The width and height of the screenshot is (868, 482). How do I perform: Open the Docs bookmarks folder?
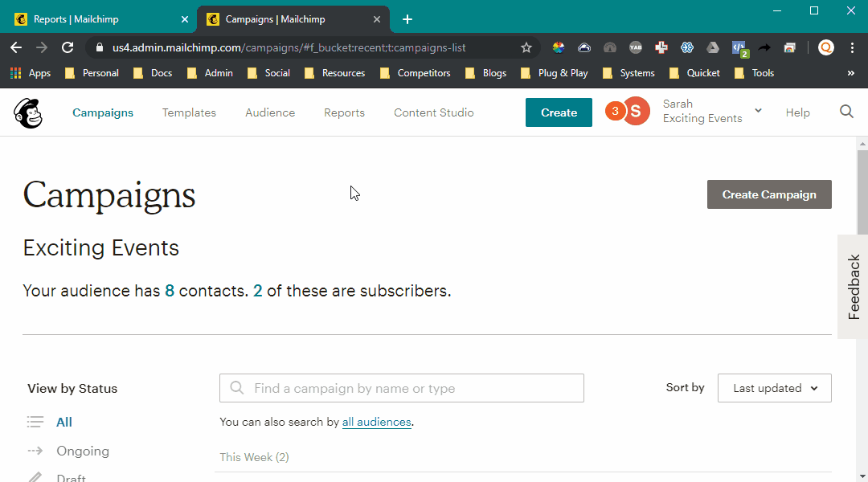tap(153, 73)
